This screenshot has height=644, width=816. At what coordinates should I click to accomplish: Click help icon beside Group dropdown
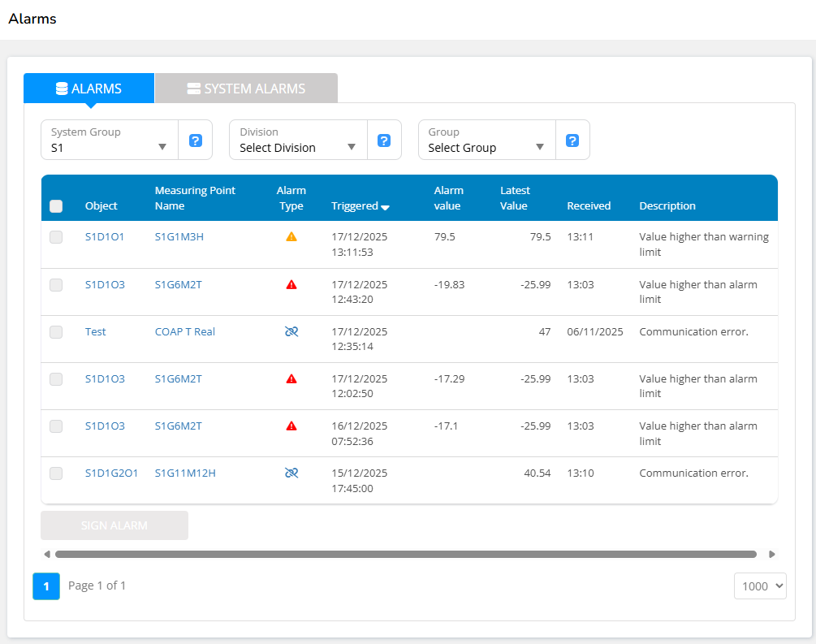pyautogui.click(x=572, y=140)
